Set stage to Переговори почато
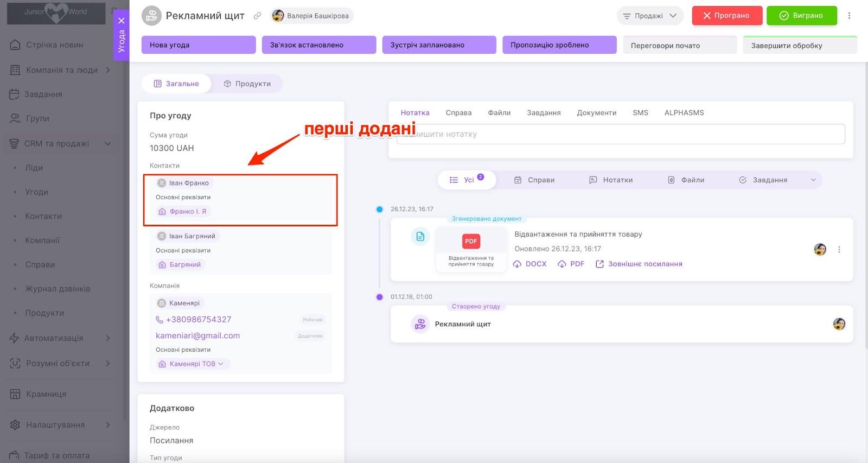Image resolution: width=868 pixels, height=463 pixels. [x=680, y=46]
